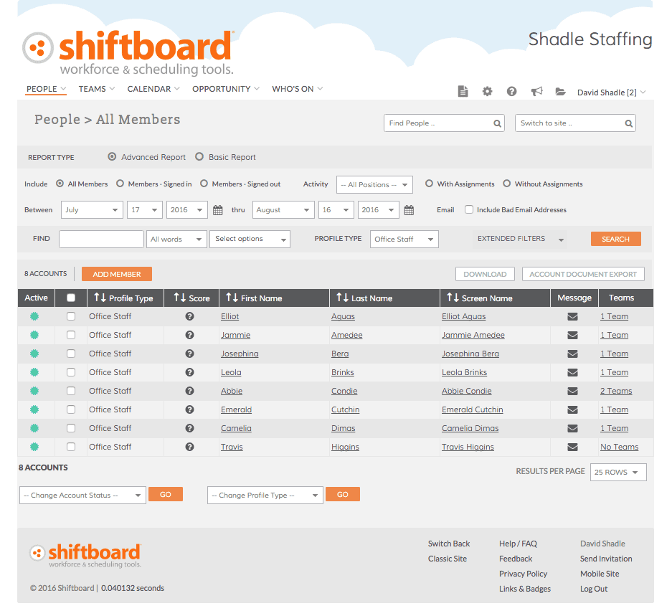The width and height of the screenshot is (672, 616).
Task: Click the Find text input field
Action: click(101, 240)
